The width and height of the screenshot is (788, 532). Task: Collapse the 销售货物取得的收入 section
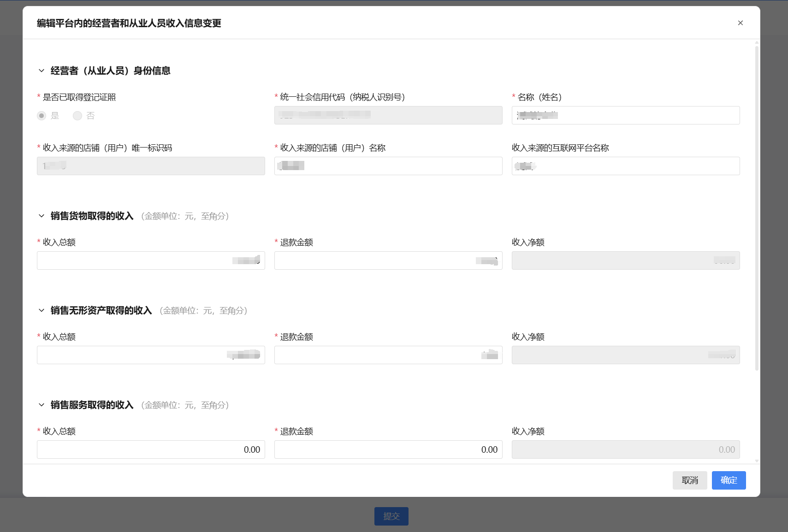click(41, 216)
